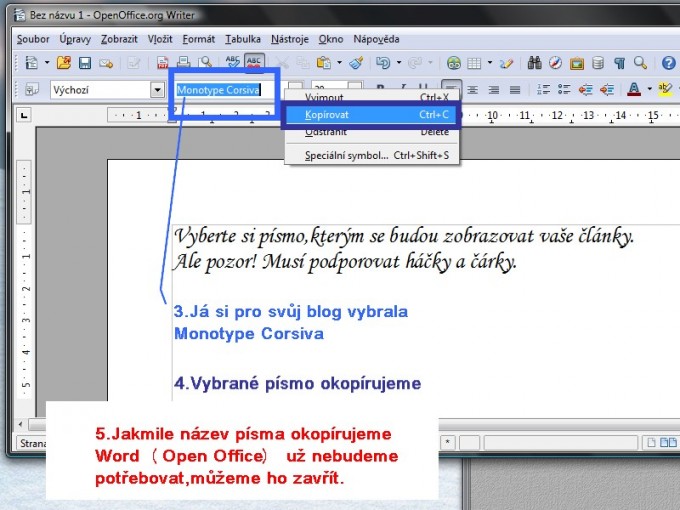This screenshot has width=680, height=510.
Task: Click the Undo arrow icon
Action: (383, 63)
